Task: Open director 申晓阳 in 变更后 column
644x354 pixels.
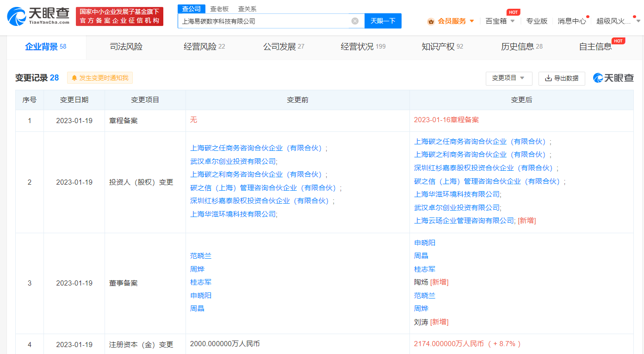Action: click(x=425, y=242)
